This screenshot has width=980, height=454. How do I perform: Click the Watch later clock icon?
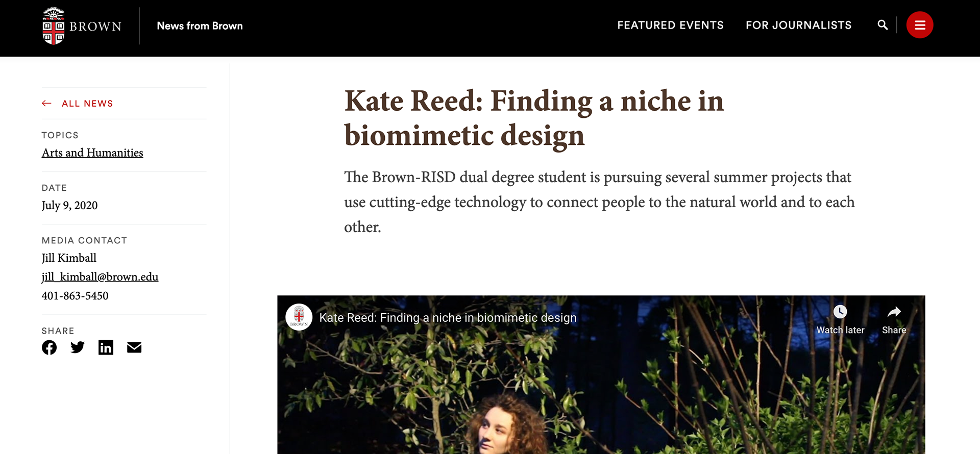[x=840, y=312]
